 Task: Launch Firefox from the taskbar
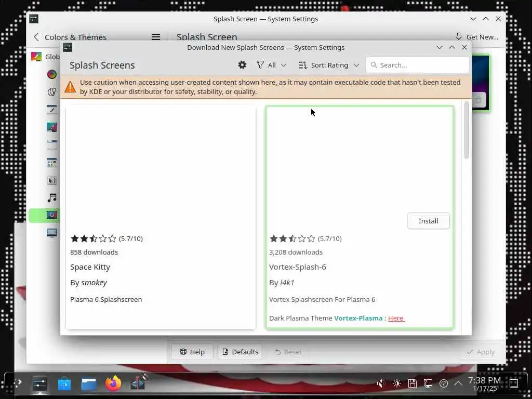(113, 383)
